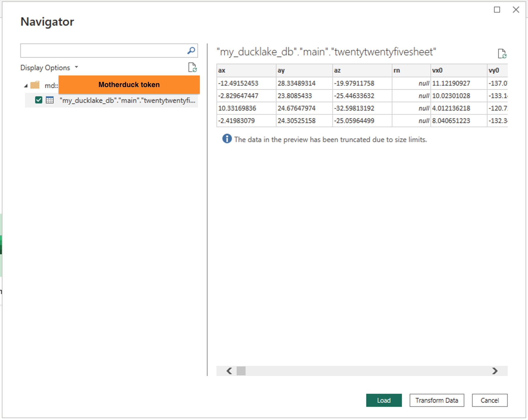Select the ax column header

pos(246,70)
